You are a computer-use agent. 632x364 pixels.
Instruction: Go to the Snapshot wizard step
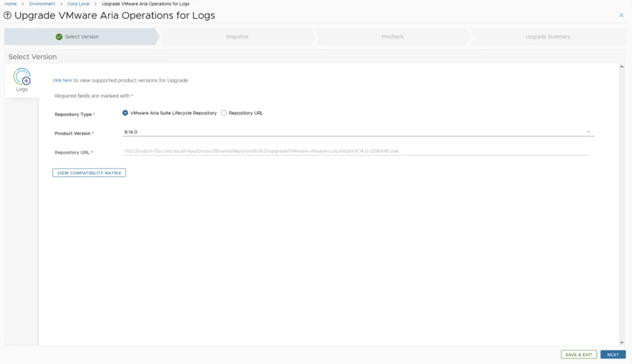(237, 36)
